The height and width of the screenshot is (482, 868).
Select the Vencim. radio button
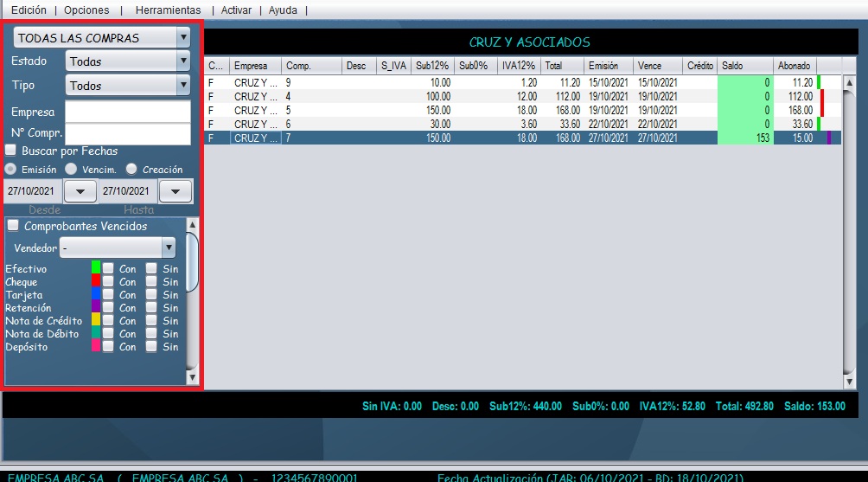pos(71,170)
